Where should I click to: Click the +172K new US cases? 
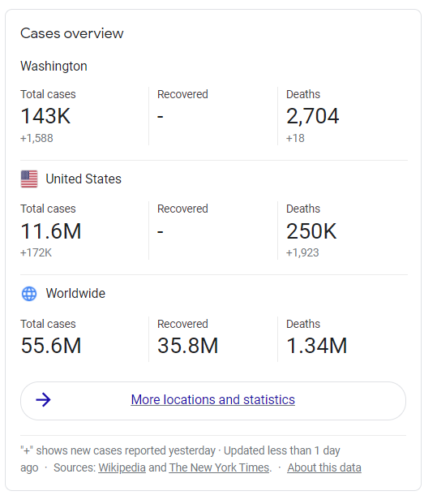pyautogui.click(x=36, y=253)
